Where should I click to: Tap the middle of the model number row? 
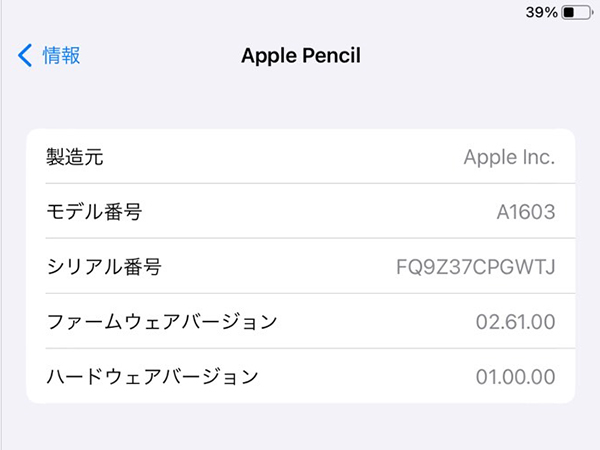(300, 212)
